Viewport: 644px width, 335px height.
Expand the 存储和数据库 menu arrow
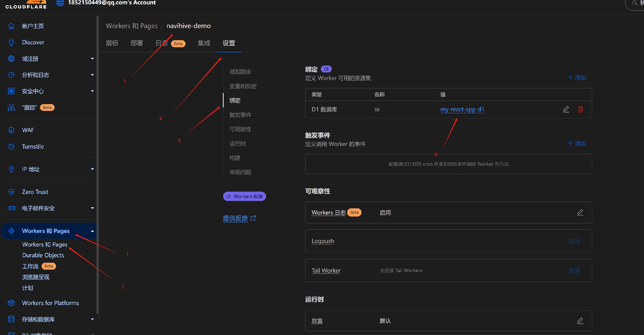[92, 319]
